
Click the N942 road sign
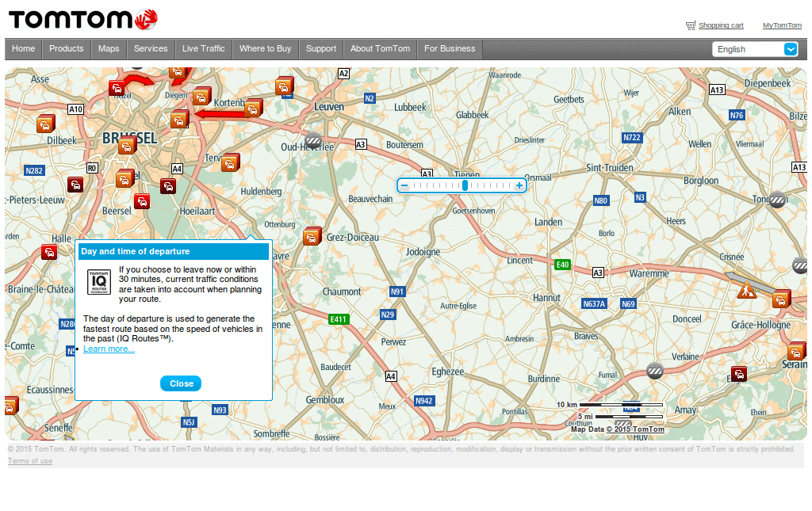(424, 401)
